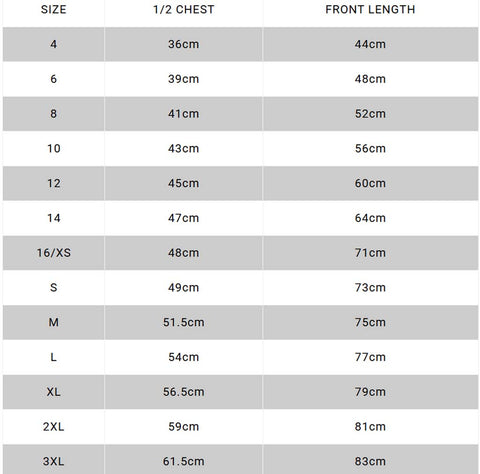Click the 51.5cm chest measurement
This screenshot has width=480, height=474.
pyautogui.click(x=184, y=322)
